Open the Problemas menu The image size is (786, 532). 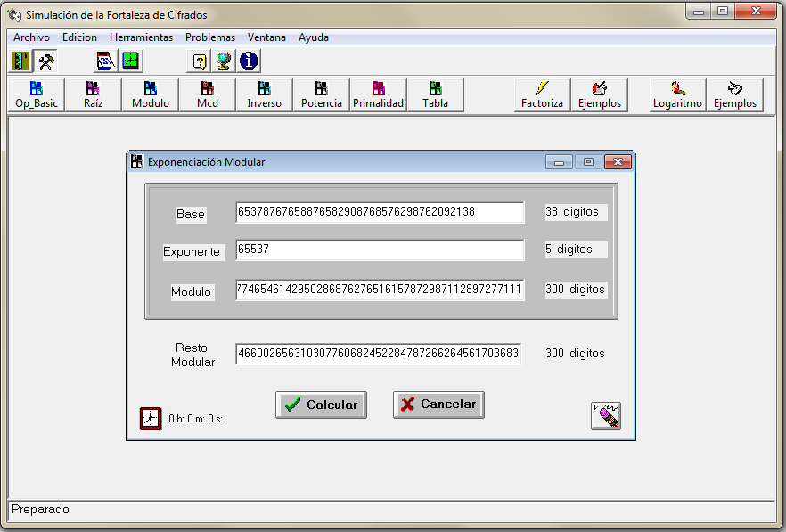coord(210,37)
